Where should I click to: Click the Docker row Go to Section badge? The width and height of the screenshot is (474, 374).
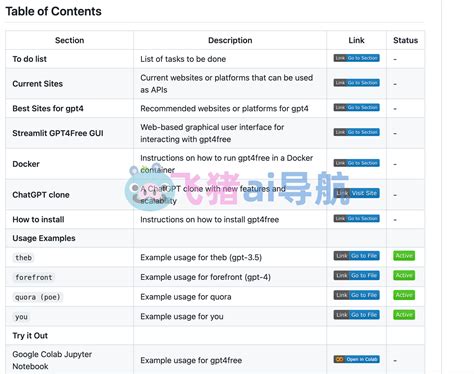click(356, 163)
